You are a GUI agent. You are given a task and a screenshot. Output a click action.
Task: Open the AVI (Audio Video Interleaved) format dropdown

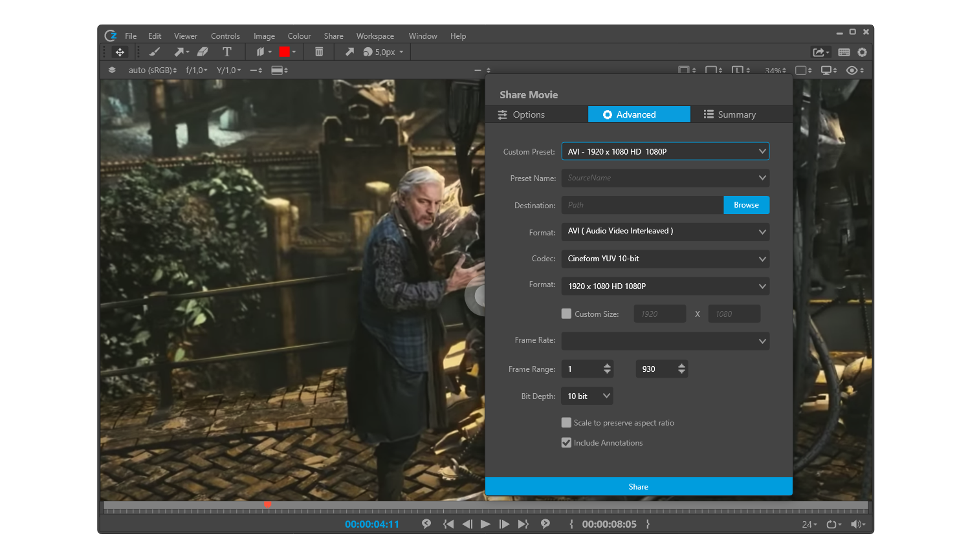(x=665, y=232)
